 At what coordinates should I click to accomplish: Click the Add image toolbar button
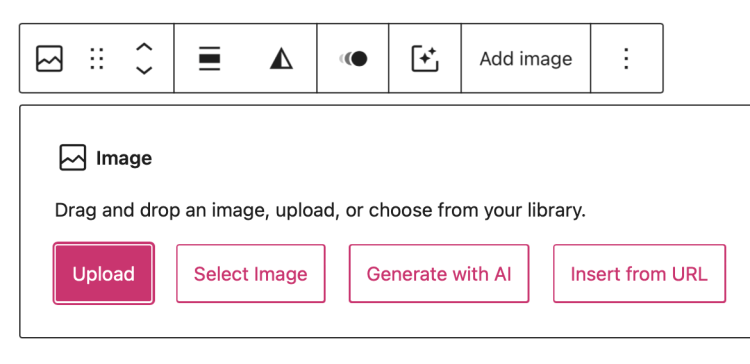pyautogui.click(x=526, y=58)
